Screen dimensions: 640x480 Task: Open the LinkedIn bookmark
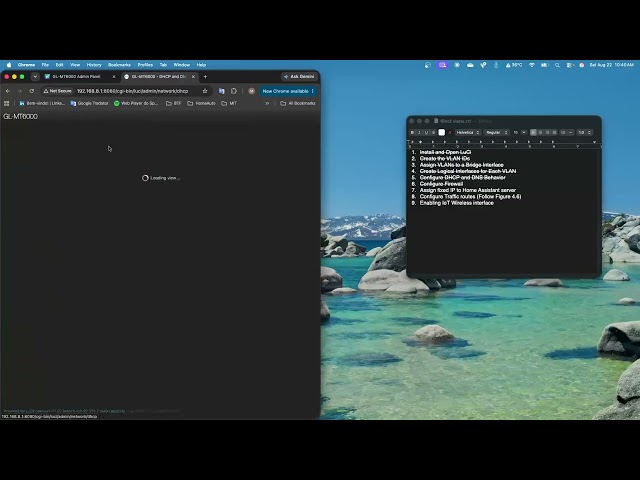point(42,103)
